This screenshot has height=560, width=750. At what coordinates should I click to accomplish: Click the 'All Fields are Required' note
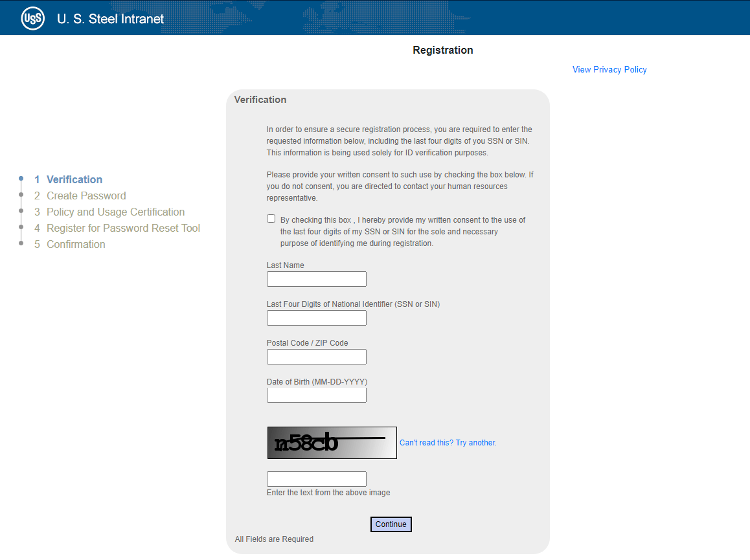pyautogui.click(x=274, y=539)
